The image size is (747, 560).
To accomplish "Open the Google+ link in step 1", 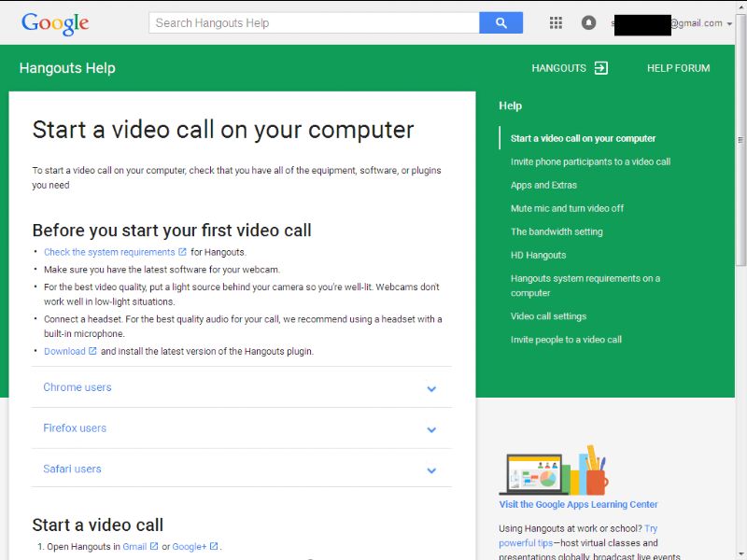I will 190,547.
